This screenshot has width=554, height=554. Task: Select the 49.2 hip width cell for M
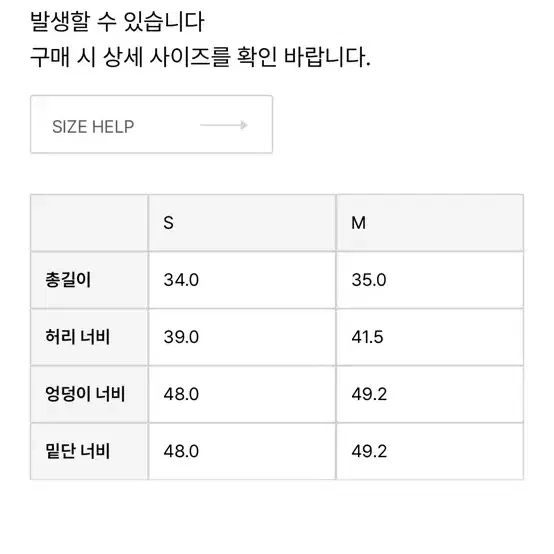430,394
